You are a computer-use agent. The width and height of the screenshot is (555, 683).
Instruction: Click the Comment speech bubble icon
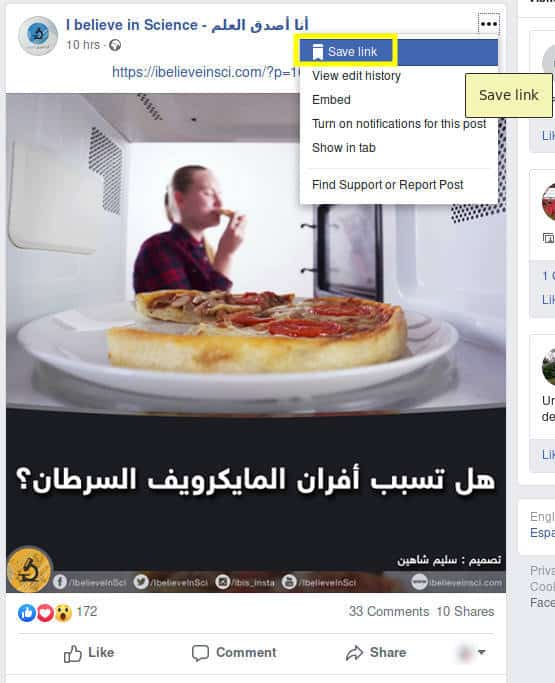tap(200, 653)
